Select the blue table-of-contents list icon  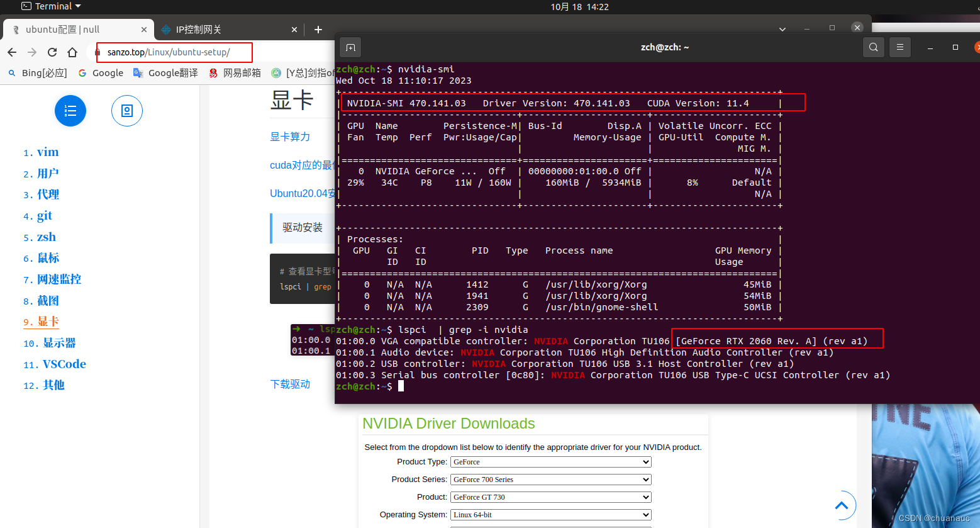click(x=70, y=111)
